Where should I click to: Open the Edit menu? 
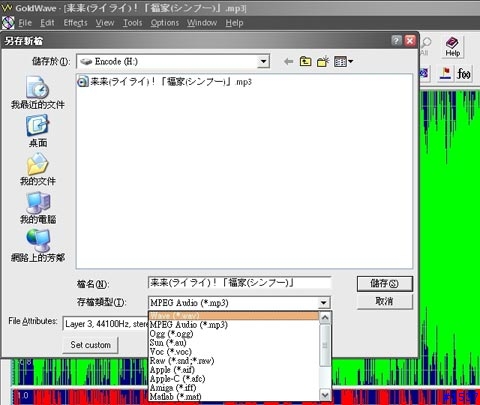click(47, 23)
